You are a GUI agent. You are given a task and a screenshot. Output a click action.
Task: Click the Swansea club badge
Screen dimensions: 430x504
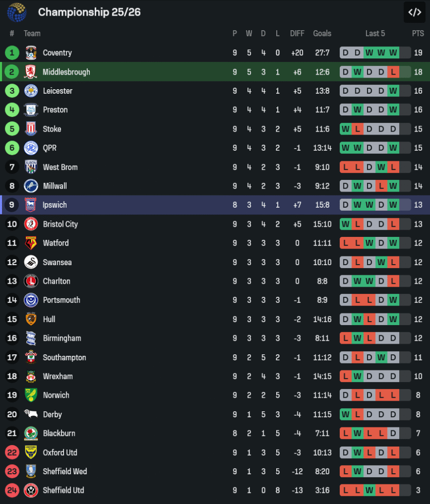31,262
